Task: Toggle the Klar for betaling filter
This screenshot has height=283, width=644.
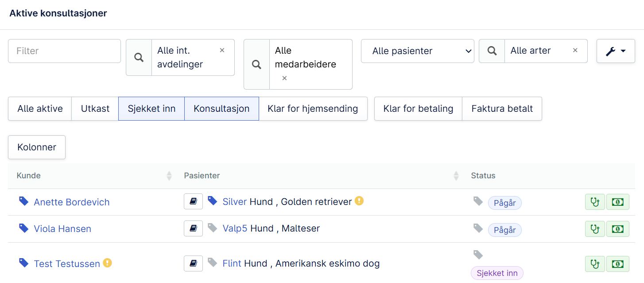Action: pyautogui.click(x=418, y=109)
